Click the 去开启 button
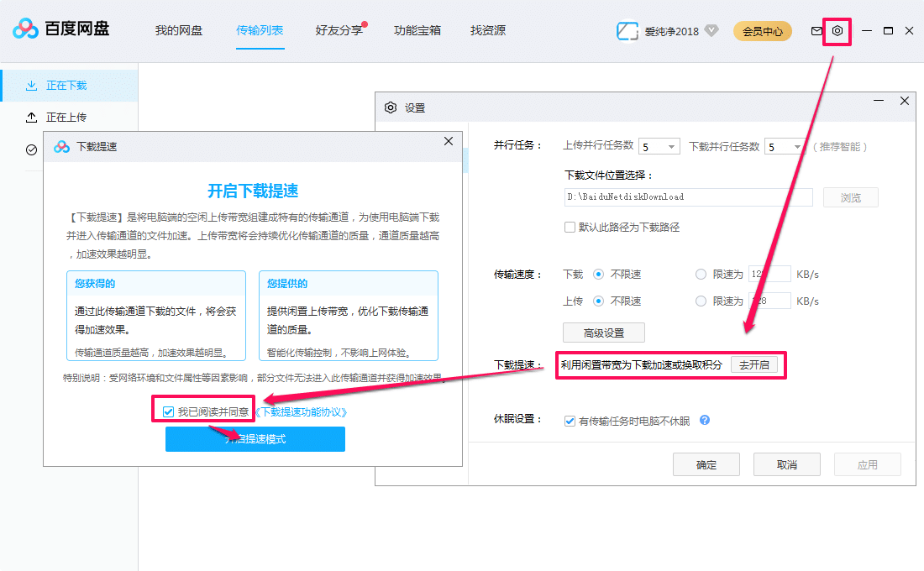 (x=753, y=364)
